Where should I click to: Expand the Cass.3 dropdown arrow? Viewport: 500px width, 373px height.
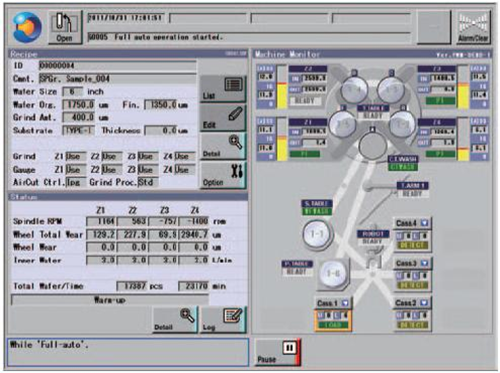[x=424, y=263]
